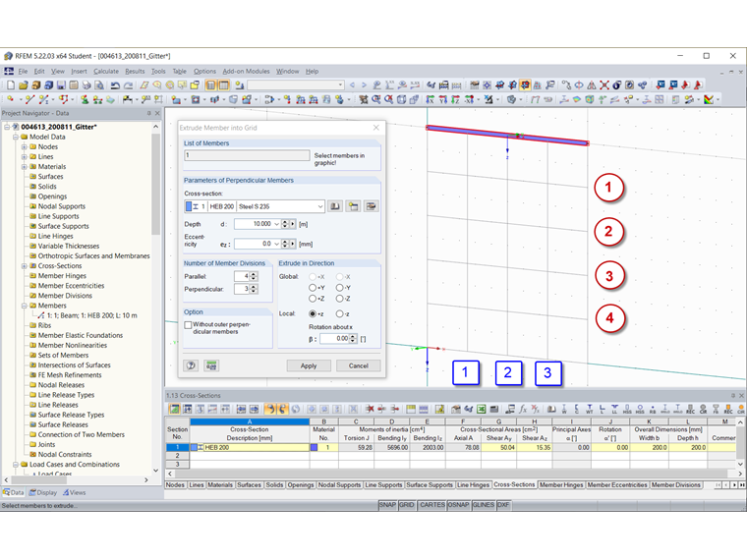Select Local -z extrude direction

pyautogui.click(x=340, y=313)
